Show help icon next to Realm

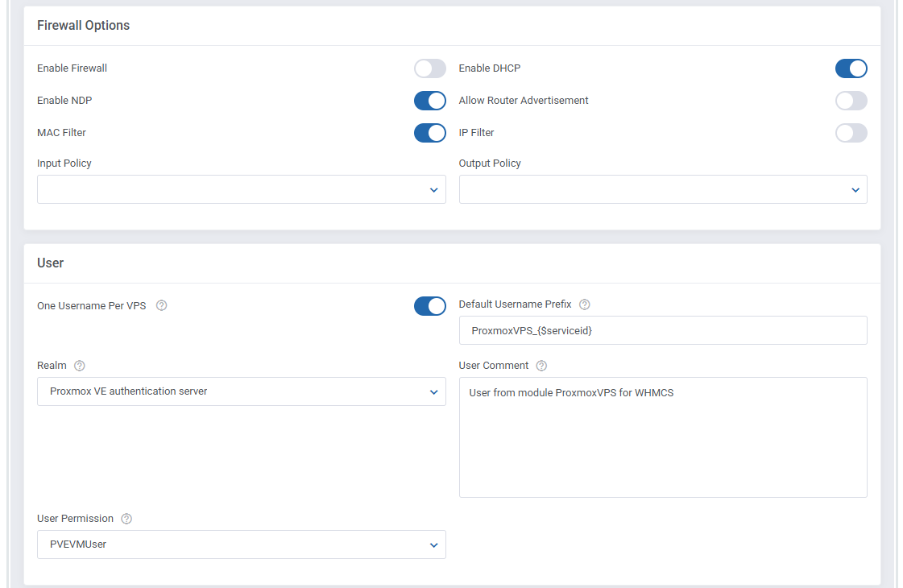coord(80,366)
